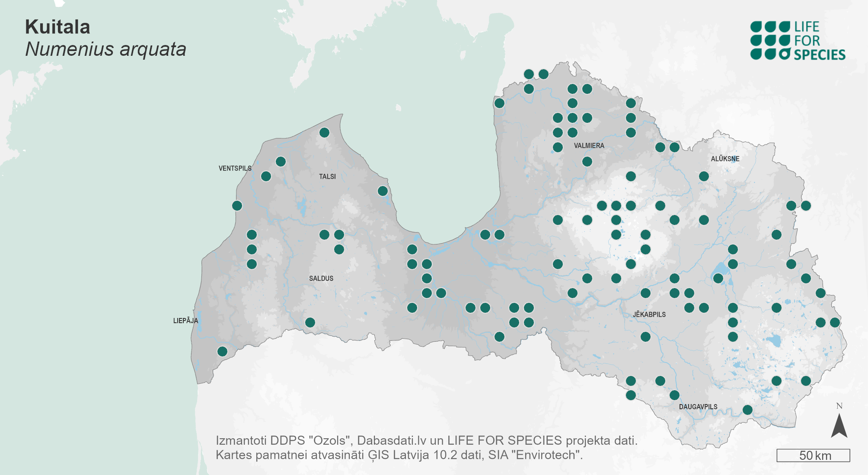868x475 pixels.
Task: Click the LIFE FOR SPECIES logo
Action: click(798, 41)
